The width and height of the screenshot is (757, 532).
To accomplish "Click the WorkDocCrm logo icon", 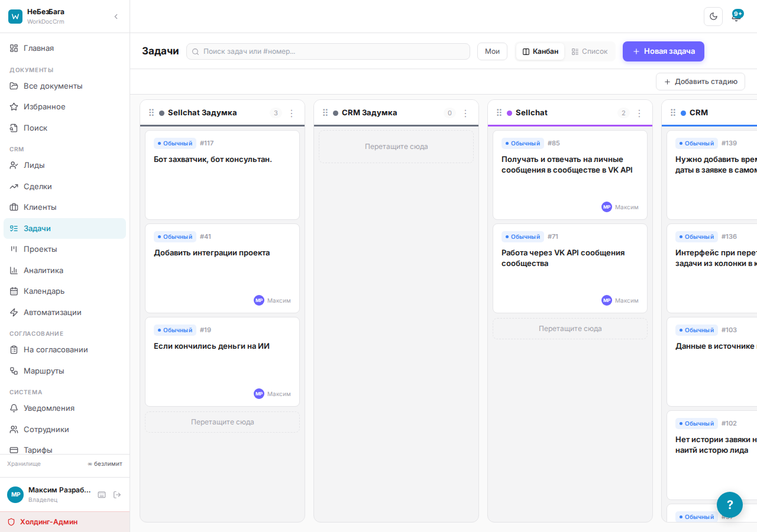I will [x=15, y=17].
